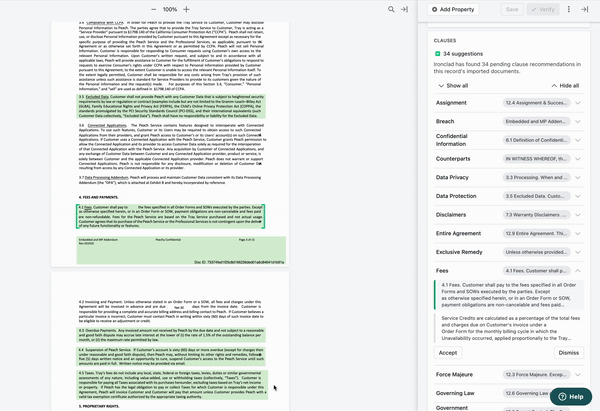Click the Verify button
The width and height of the screenshot is (600, 411).
[543, 9]
